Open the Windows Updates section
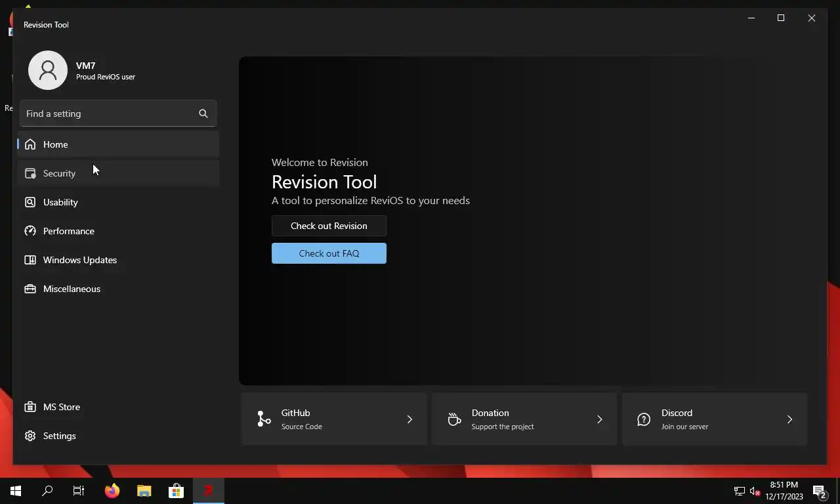 [x=118, y=260]
